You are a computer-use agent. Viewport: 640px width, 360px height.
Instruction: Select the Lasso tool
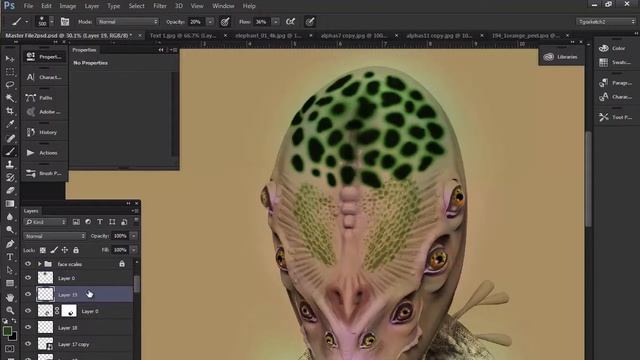pyautogui.click(x=10, y=85)
